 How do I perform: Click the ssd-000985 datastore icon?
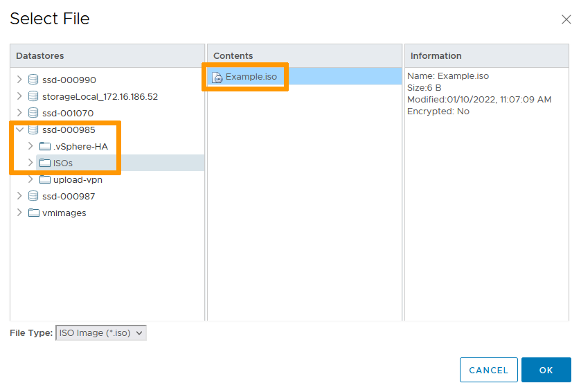[33, 130]
